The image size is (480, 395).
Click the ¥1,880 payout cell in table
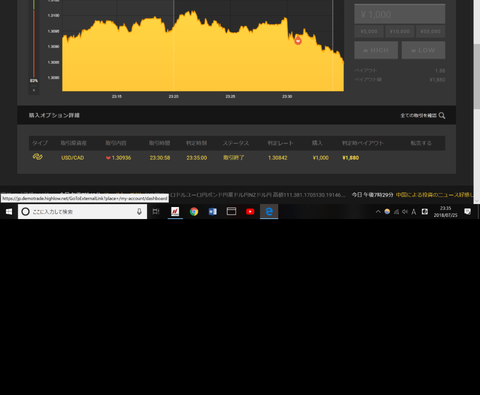351,158
